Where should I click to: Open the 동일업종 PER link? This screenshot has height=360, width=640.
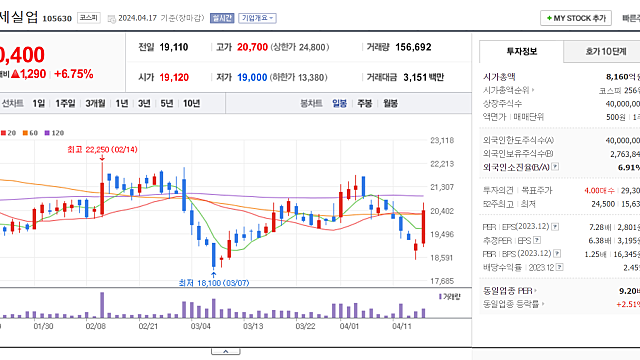click(x=510, y=291)
